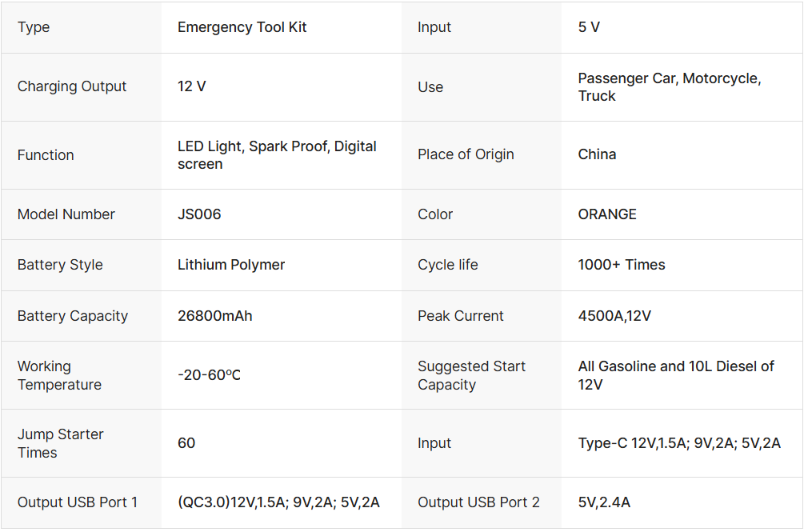This screenshot has height=532, width=804.
Task: Select model number JS006
Action: coord(199,214)
